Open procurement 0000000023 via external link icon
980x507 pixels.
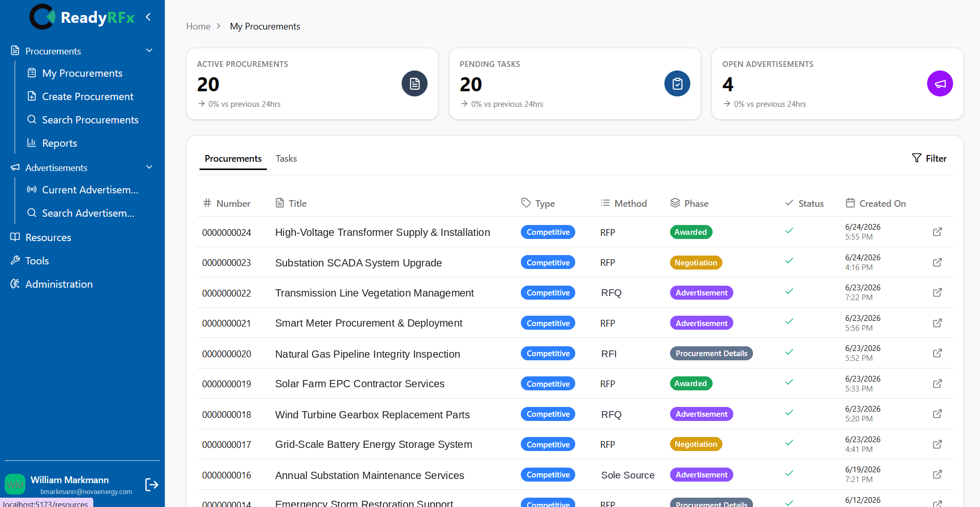tap(938, 262)
